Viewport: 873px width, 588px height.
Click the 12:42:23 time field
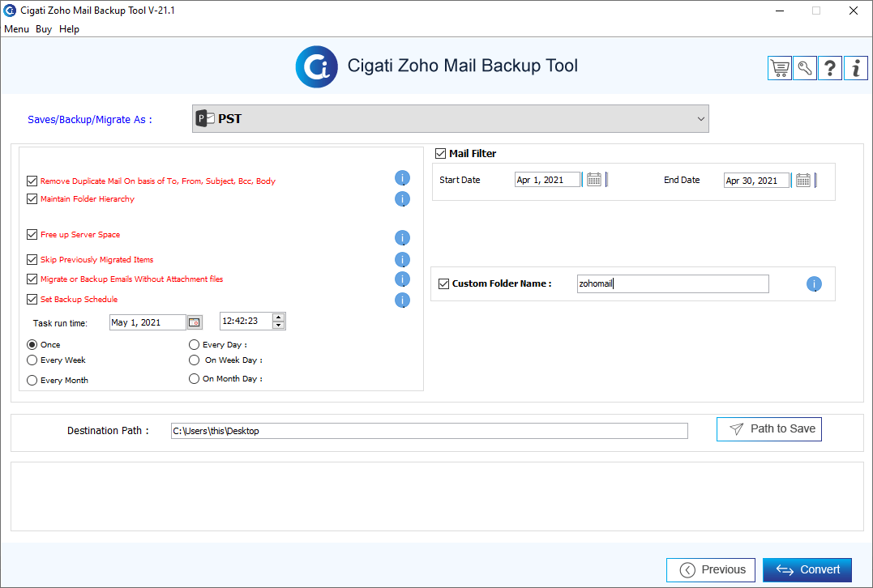pyautogui.click(x=246, y=321)
